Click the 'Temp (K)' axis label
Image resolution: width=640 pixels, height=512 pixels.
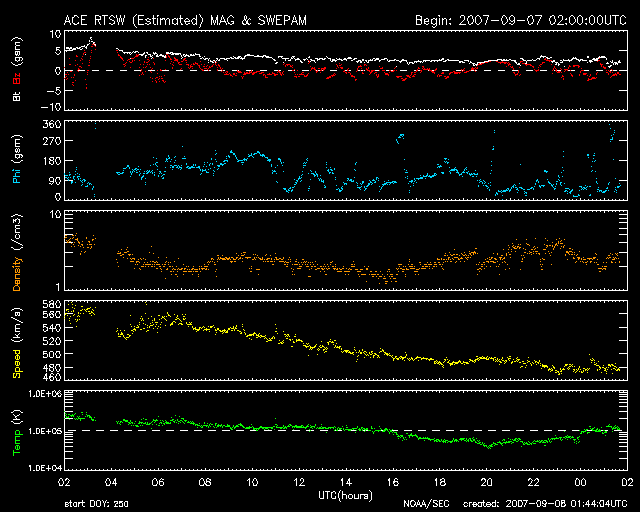[x=17, y=432]
